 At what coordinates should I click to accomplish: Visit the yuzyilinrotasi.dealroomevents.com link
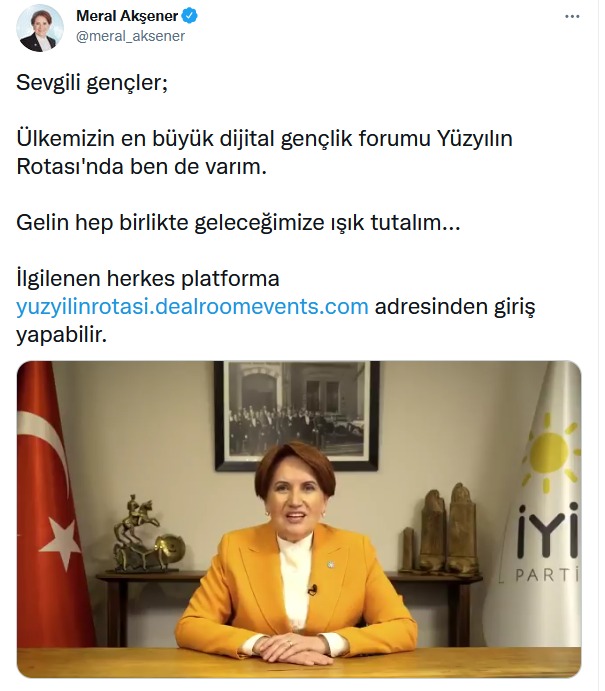click(192, 306)
